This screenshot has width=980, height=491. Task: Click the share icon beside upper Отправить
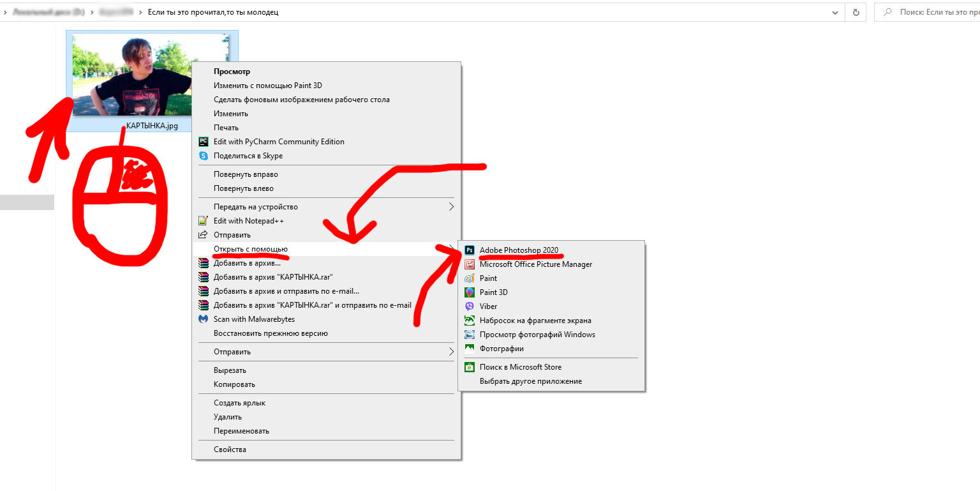click(x=204, y=235)
